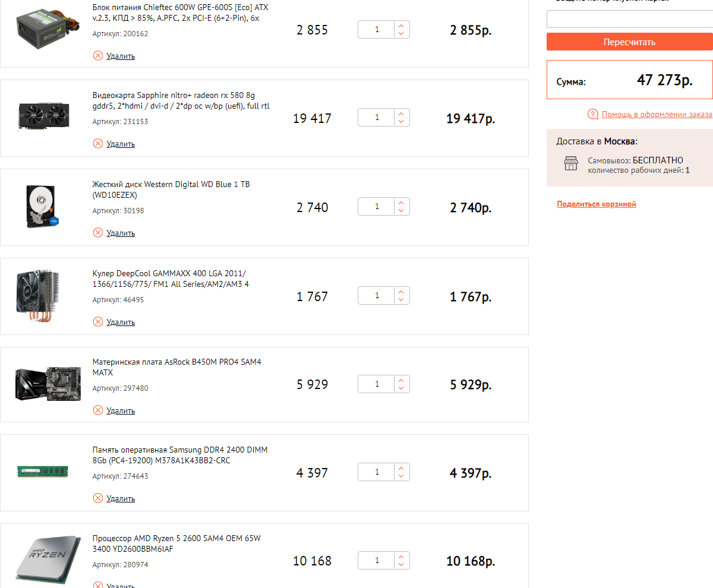Click delete icon for Samsung DDR4 memory
The height and width of the screenshot is (588, 713).
98,498
